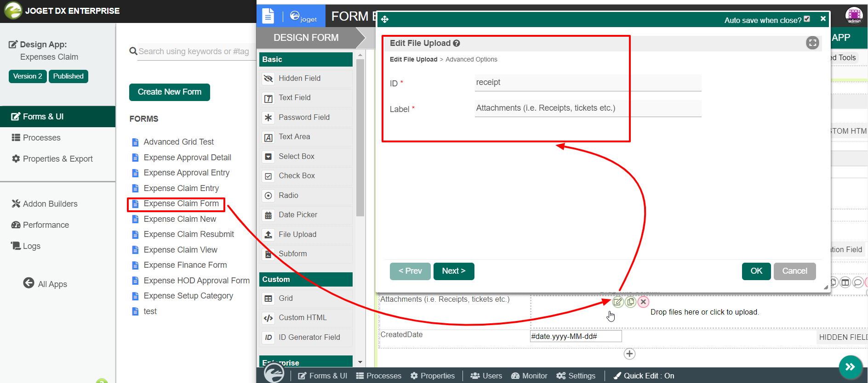The width and height of the screenshot is (868, 383).
Task: Select the DESIGN FORM step tab
Action: point(306,38)
